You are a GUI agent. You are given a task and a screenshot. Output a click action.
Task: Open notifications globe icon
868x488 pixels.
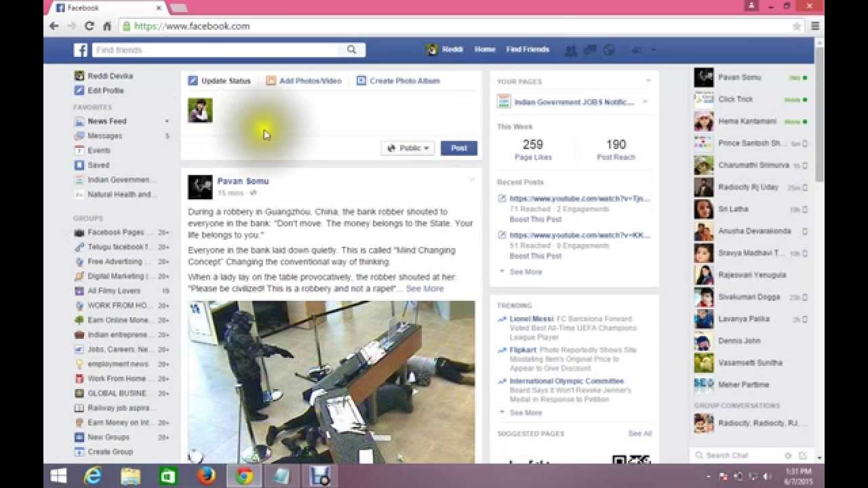[609, 50]
